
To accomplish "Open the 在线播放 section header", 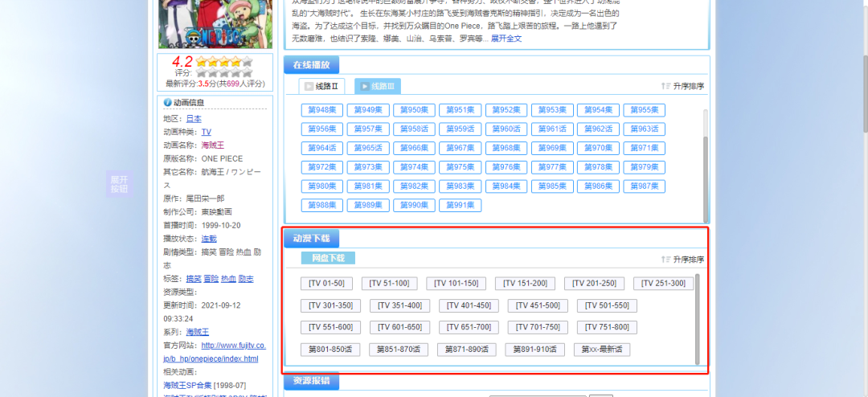I will coord(312,65).
